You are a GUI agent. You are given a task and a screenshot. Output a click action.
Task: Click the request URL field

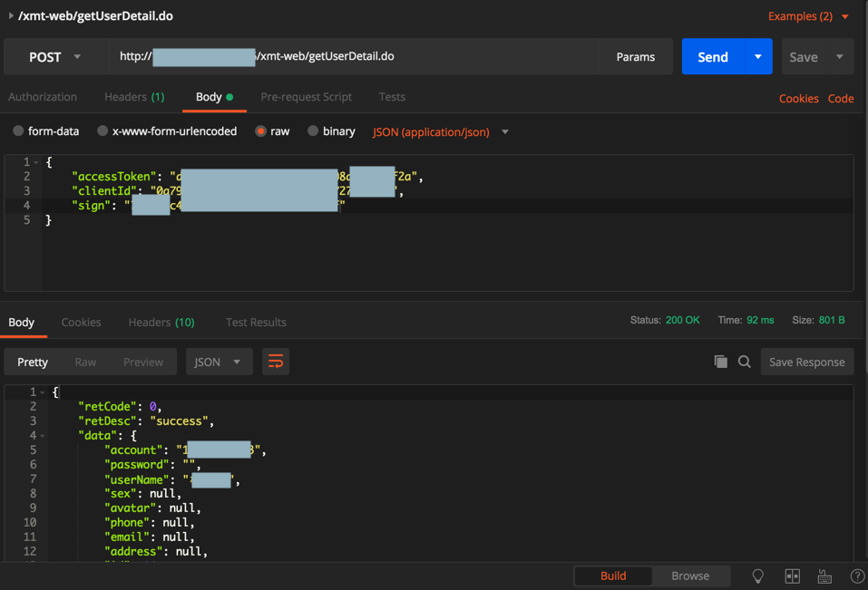(363, 56)
